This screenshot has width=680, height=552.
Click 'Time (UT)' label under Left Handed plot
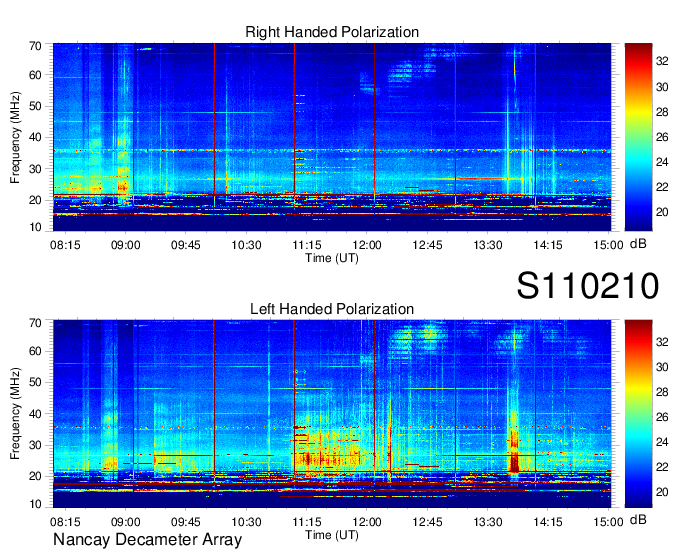332,535
